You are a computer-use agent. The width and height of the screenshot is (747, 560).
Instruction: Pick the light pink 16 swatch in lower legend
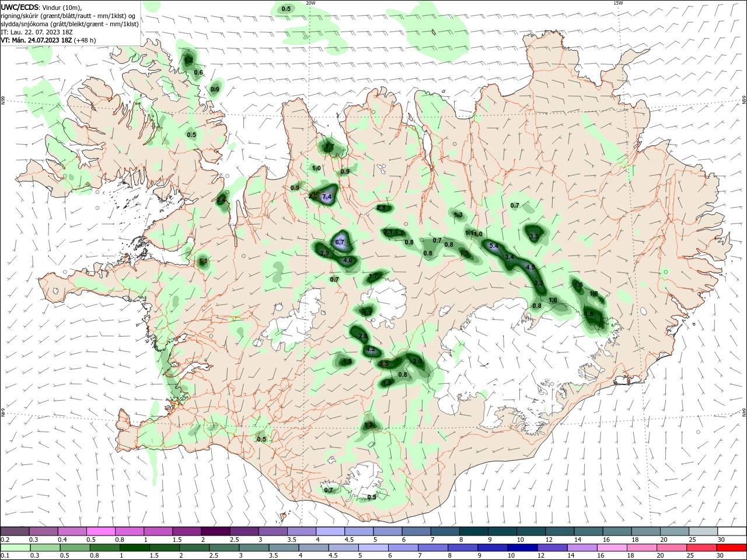tap(612, 548)
